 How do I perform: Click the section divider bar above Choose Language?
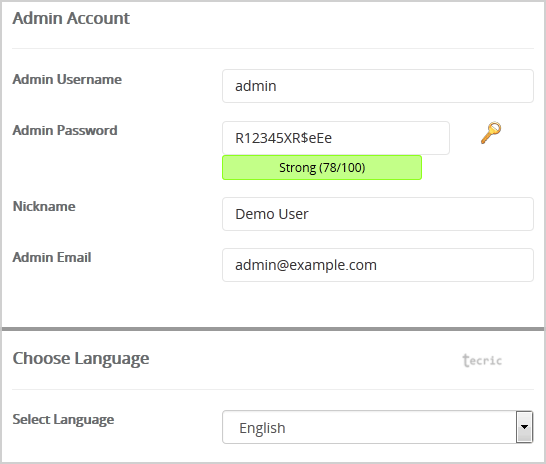(273, 329)
